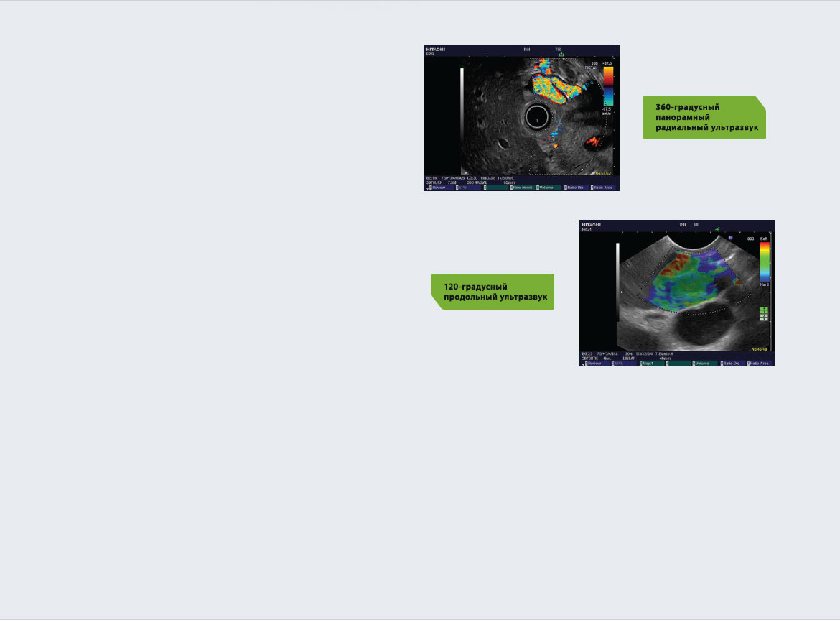This screenshot has height=620, width=840.
Task: Click the green 120-градусный продольный ультразвук label
Action: [x=493, y=292]
